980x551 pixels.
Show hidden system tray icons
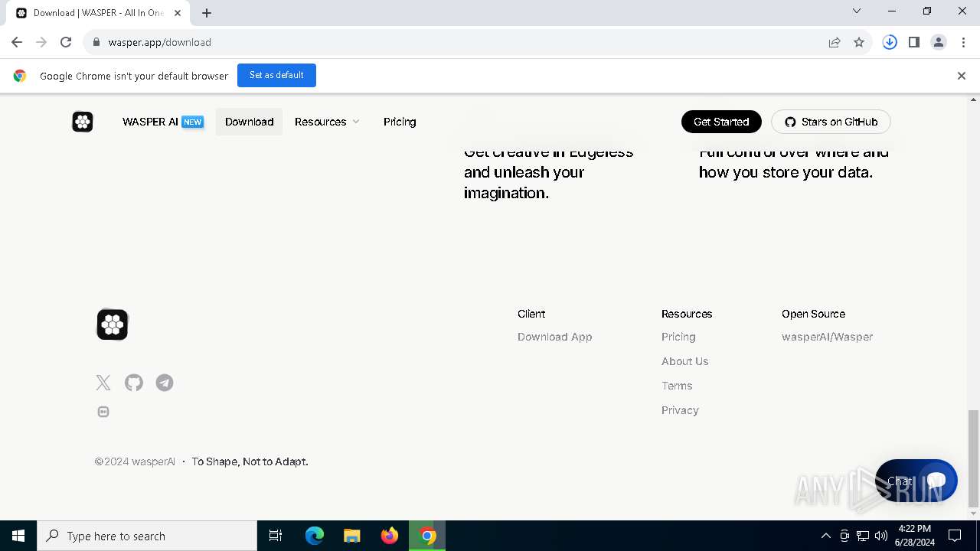[825, 536]
